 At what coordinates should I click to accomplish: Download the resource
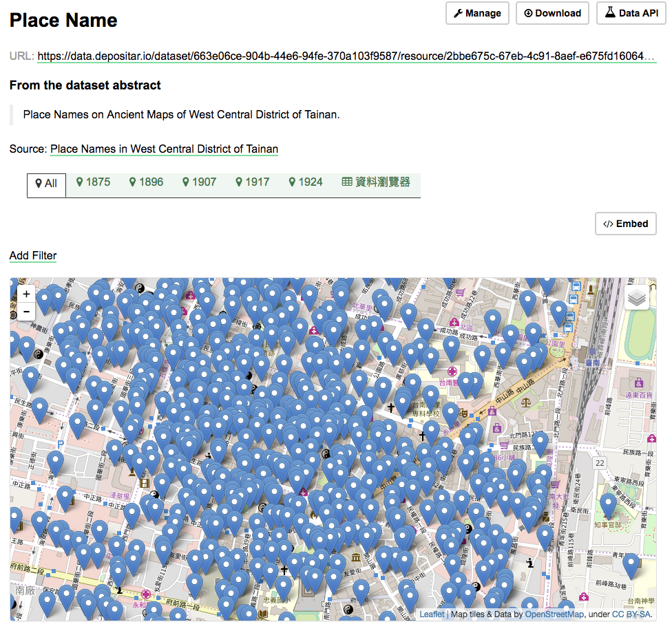point(552,13)
